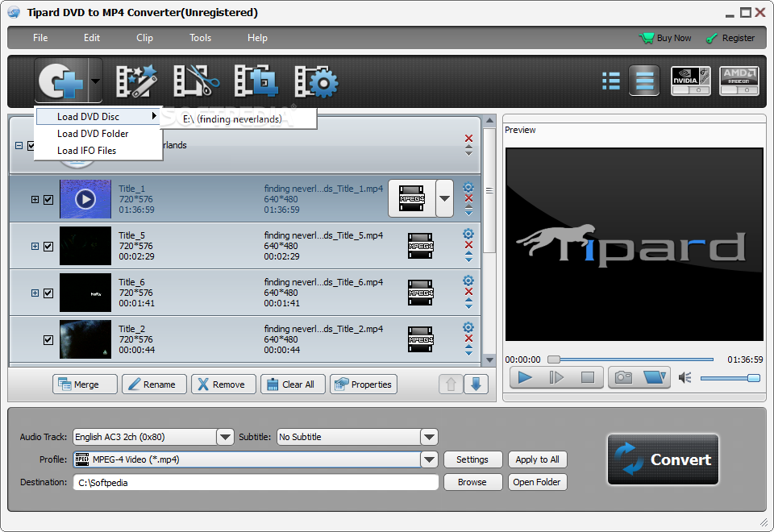Viewport: 774px width, 532px height.
Task: Open Title_6 settings gear
Action: tap(468, 281)
